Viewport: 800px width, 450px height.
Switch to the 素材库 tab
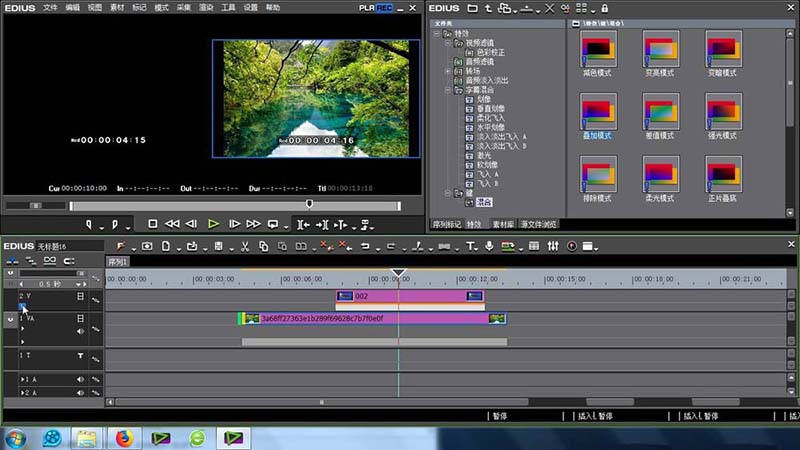pos(503,224)
